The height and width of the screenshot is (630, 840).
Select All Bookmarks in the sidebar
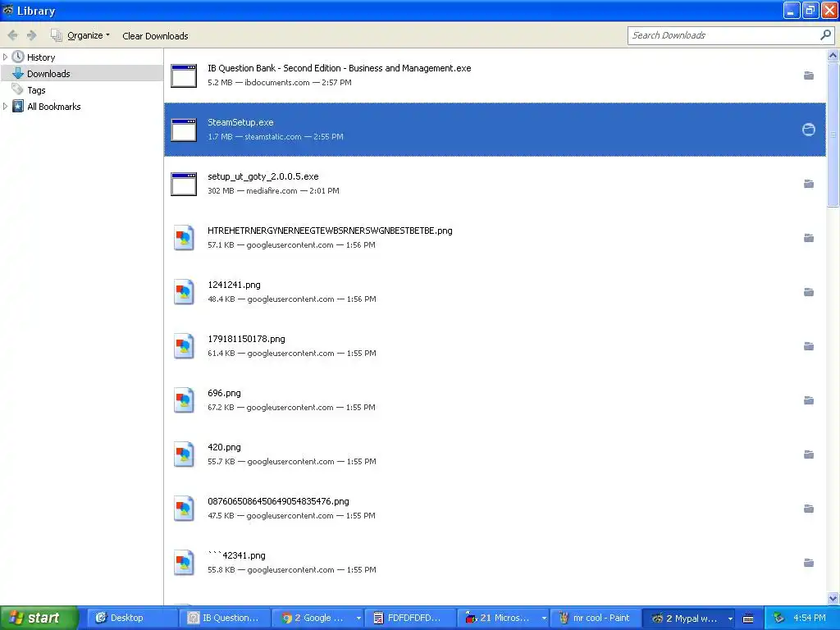54,107
